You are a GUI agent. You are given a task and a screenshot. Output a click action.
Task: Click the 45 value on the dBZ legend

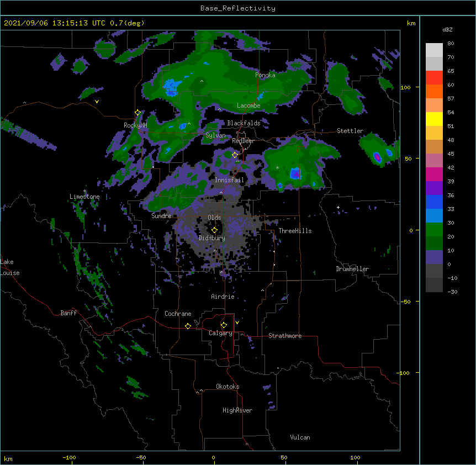click(451, 154)
